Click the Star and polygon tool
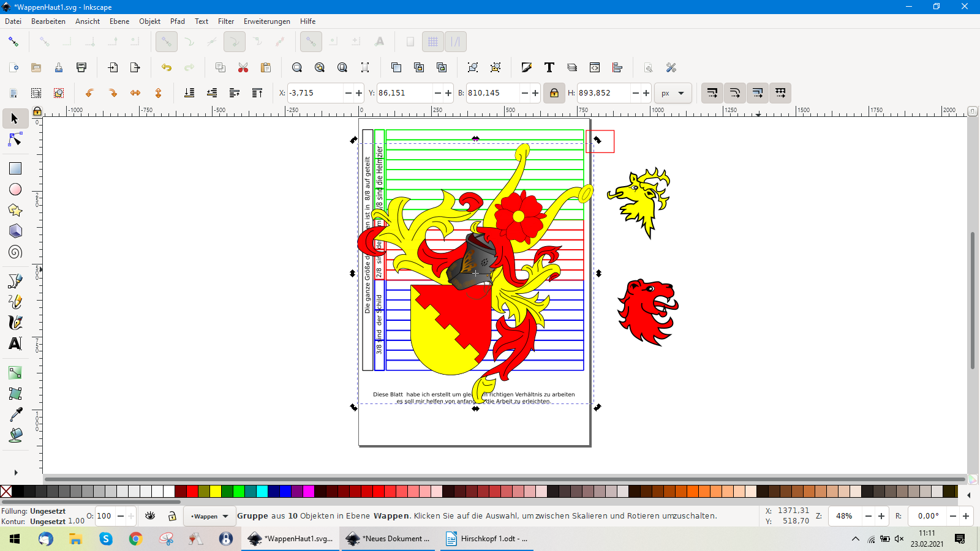 click(x=15, y=211)
